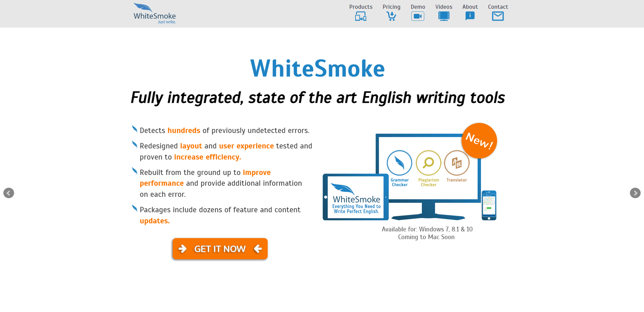This screenshot has width=644, height=312.
Task: Select the About menu label
Action: [470, 7]
